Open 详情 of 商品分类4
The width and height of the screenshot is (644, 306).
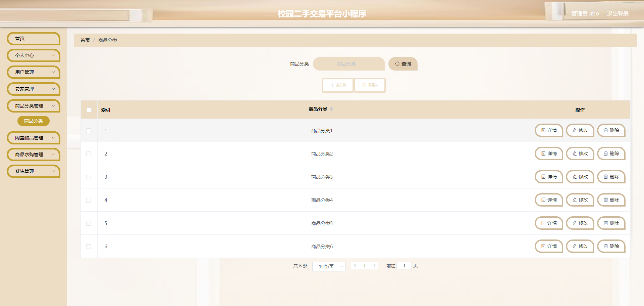point(549,200)
